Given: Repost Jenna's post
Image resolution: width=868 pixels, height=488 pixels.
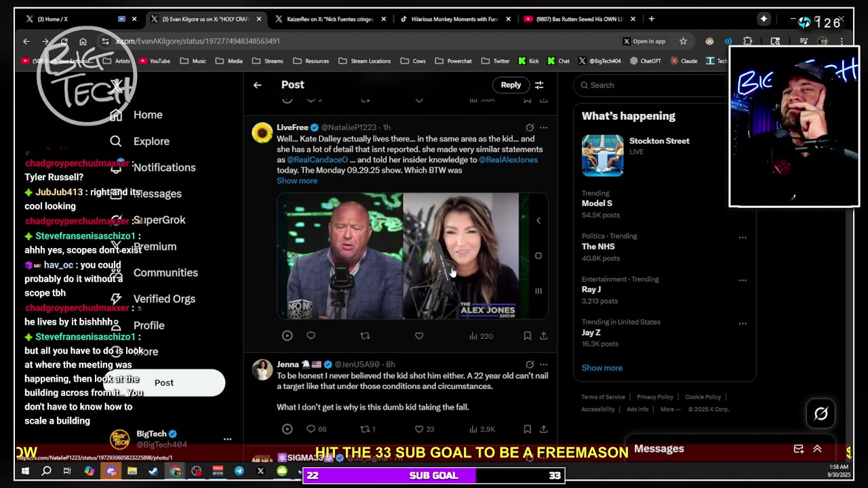Looking at the screenshot, I should point(368,429).
